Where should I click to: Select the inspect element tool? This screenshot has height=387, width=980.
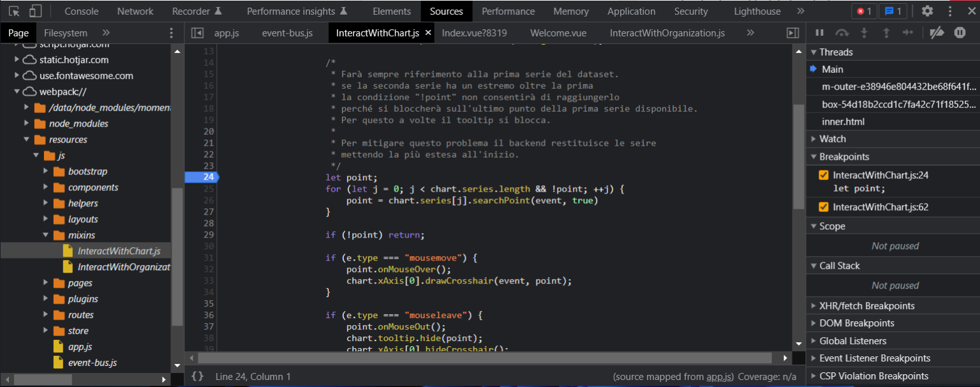click(x=13, y=11)
